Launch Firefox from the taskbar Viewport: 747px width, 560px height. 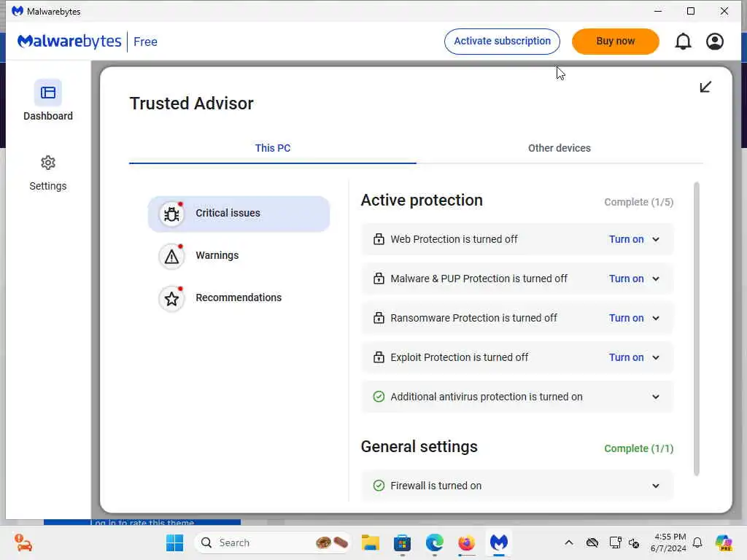tap(466, 542)
